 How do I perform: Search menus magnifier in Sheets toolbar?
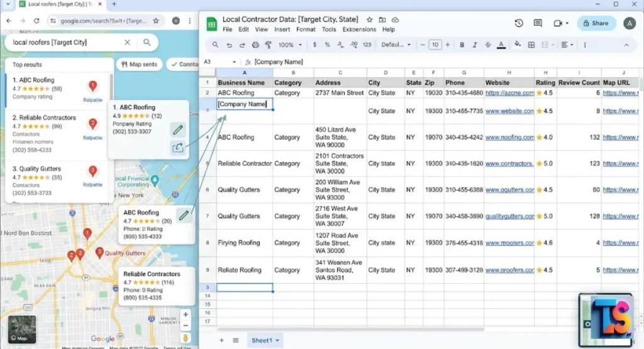[x=215, y=45]
